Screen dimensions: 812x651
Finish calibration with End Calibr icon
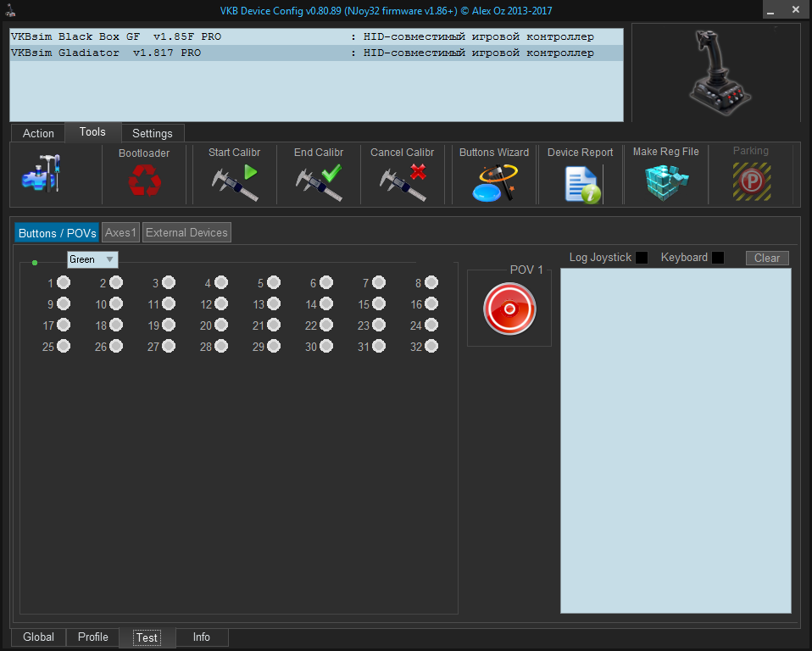(319, 182)
